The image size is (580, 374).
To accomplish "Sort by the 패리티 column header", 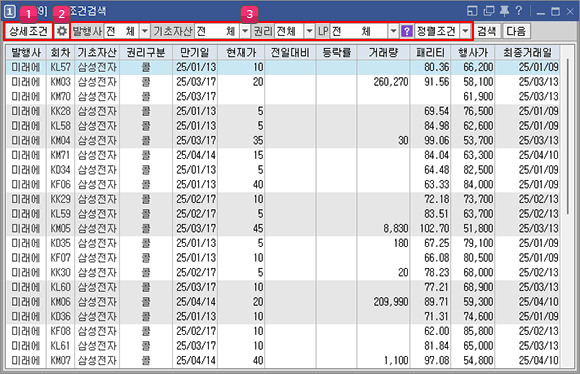I will tap(430, 53).
